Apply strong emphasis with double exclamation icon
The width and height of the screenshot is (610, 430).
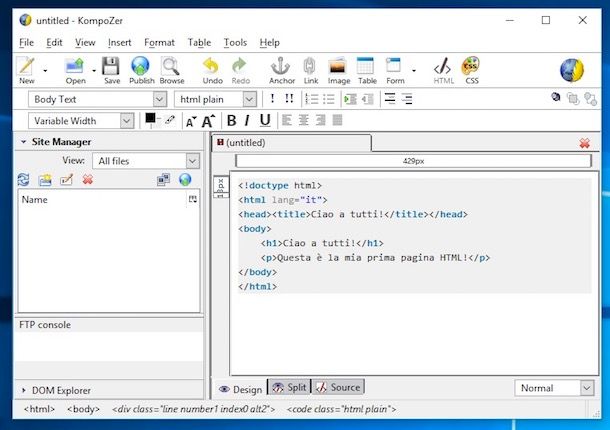tap(289, 99)
